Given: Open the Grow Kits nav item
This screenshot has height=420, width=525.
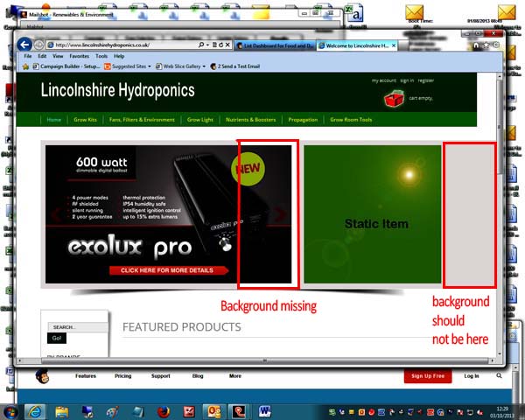Looking at the screenshot, I should [x=85, y=120].
